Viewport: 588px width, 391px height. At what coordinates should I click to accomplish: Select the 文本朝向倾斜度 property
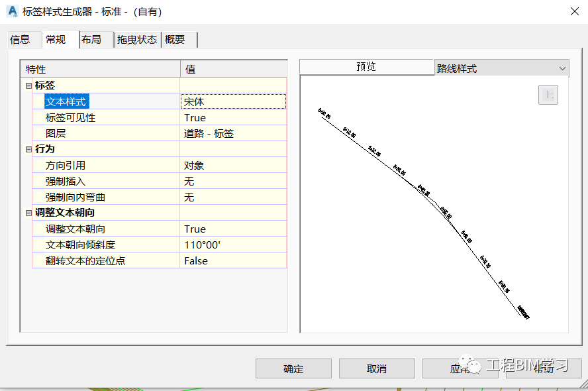[x=106, y=245]
